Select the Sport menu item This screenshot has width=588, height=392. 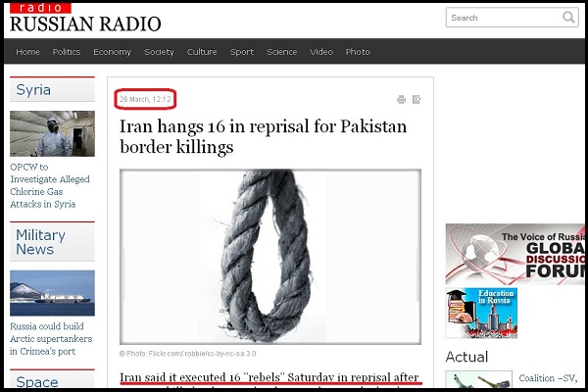(x=242, y=52)
